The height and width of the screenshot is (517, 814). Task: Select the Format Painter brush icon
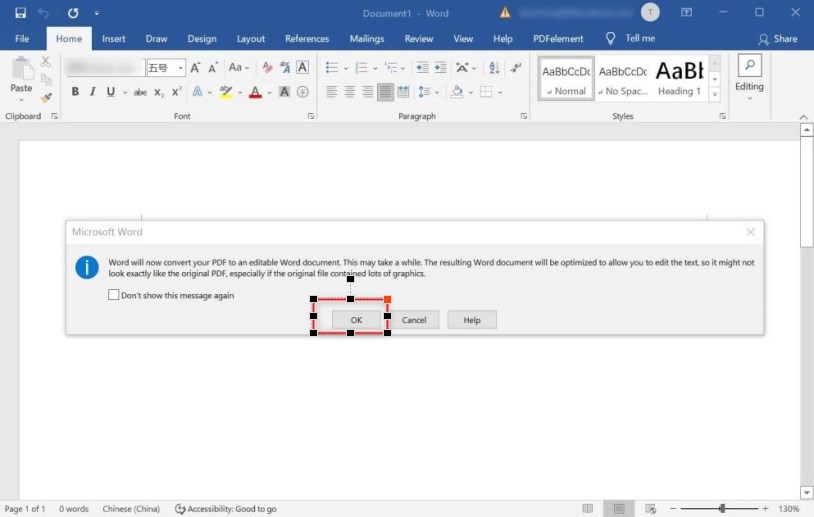click(46, 98)
